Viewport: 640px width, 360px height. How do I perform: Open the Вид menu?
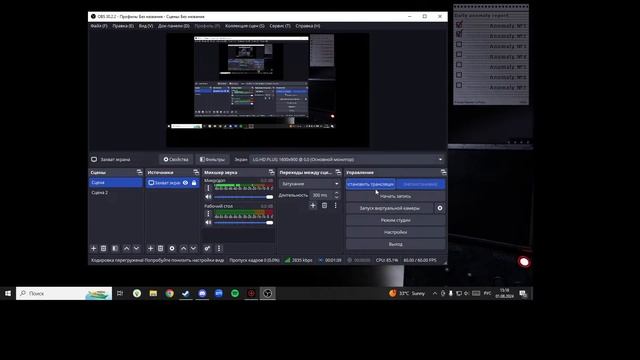coord(146,26)
